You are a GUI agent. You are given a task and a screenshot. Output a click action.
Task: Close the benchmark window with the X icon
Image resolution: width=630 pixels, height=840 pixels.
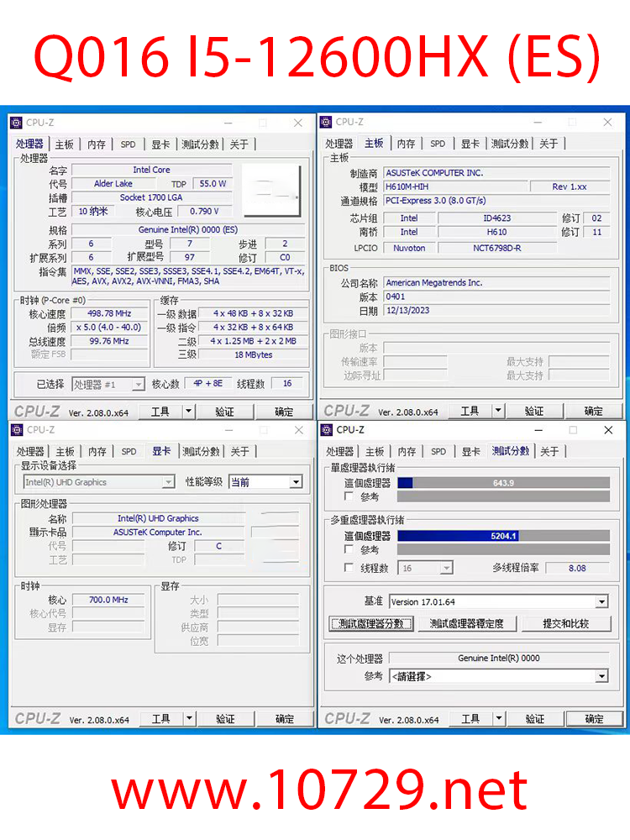[x=608, y=430]
